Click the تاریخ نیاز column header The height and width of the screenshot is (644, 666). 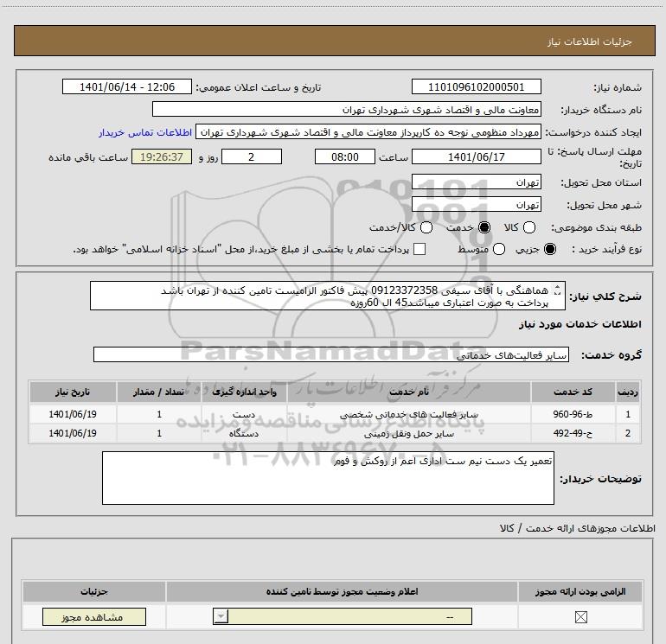click(x=73, y=392)
